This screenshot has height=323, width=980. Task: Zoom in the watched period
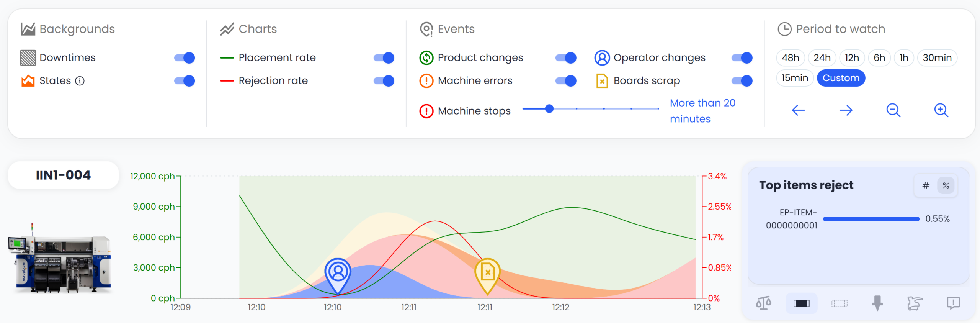pyautogui.click(x=941, y=110)
